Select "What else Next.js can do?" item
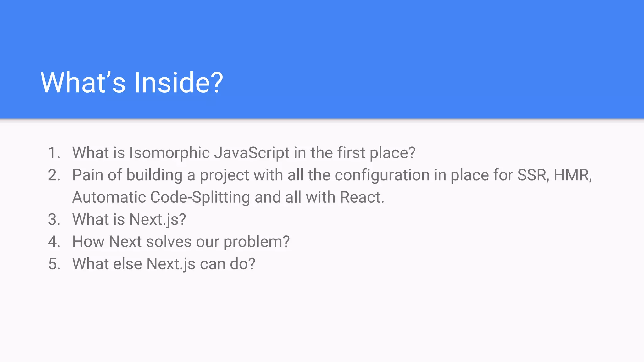644x362 pixels. click(164, 264)
